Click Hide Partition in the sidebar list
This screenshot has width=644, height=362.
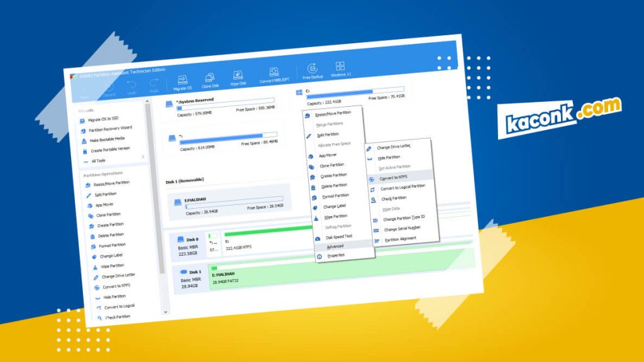111,297
